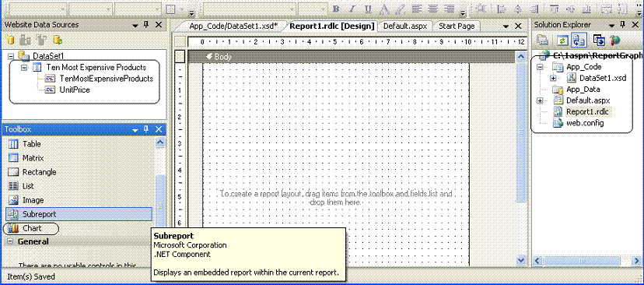Open Website Data Sources window position dropdown
The image size is (644, 285).
135,25
